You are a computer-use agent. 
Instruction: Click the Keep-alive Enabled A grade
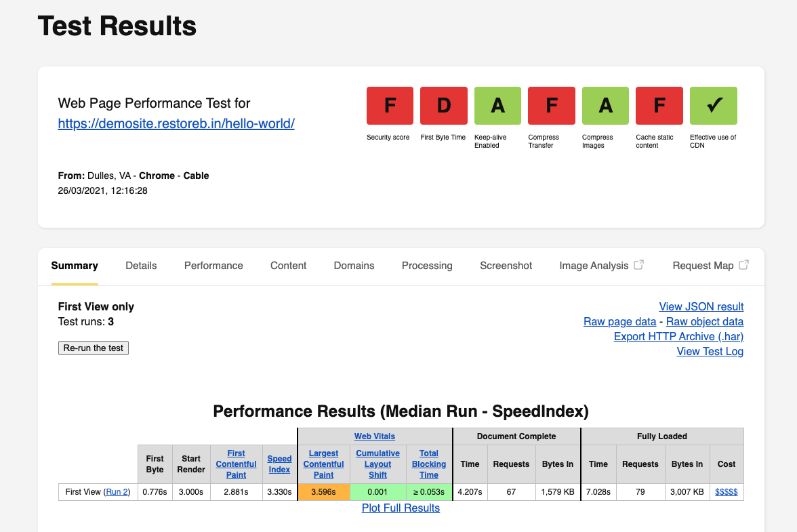click(x=497, y=106)
